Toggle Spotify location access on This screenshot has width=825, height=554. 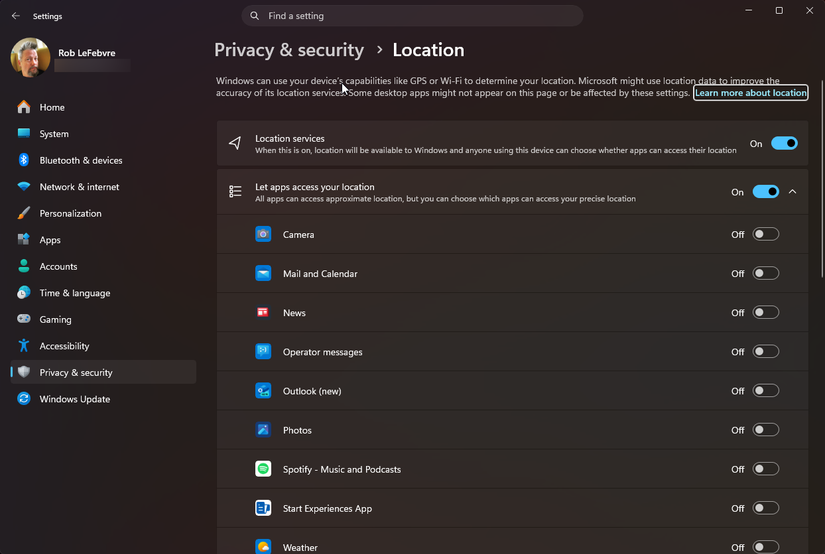pyautogui.click(x=766, y=469)
